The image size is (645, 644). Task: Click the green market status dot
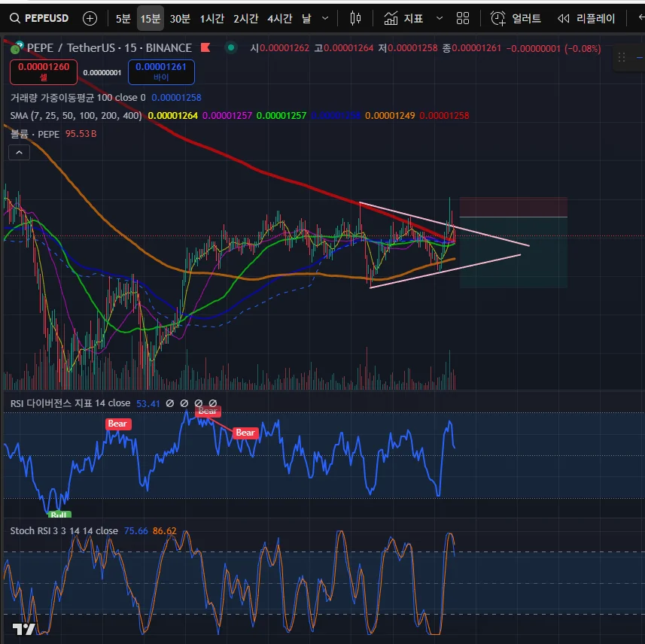point(231,47)
